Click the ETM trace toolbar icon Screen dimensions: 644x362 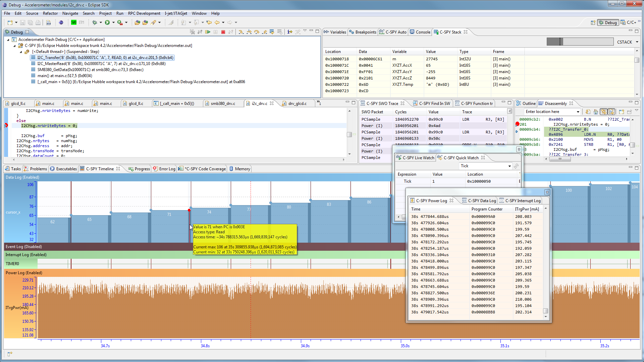tap(82, 22)
